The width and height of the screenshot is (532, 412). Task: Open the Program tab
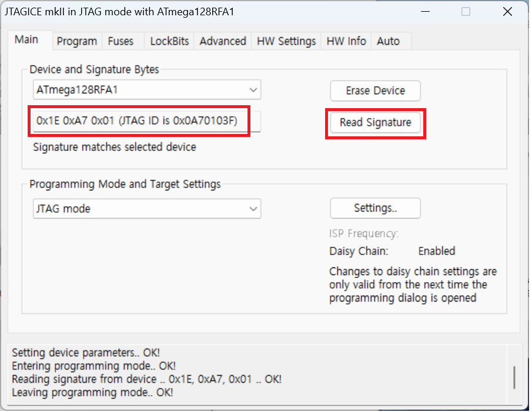pos(77,41)
